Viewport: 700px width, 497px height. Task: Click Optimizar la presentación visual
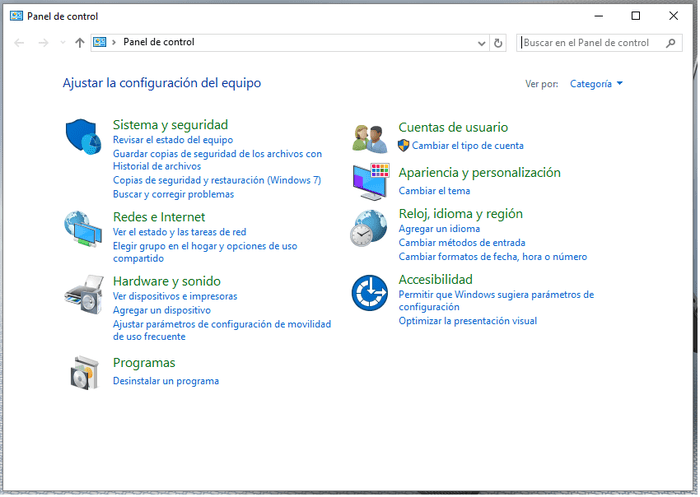(467, 321)
